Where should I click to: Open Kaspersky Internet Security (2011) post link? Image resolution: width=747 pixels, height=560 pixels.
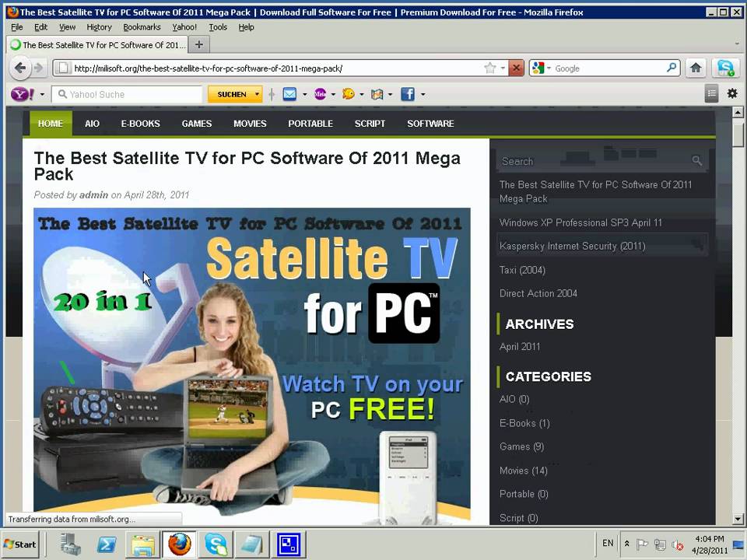pyautogui.click(x=572, y=247)
